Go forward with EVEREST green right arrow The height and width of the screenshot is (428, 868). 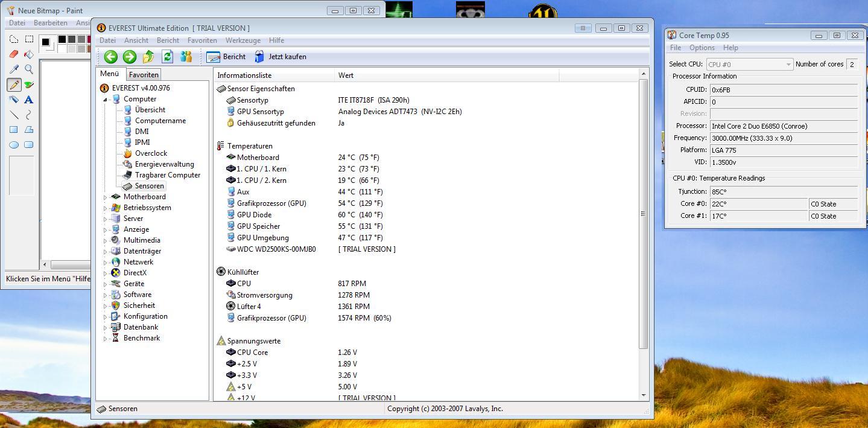pos(130,57)
